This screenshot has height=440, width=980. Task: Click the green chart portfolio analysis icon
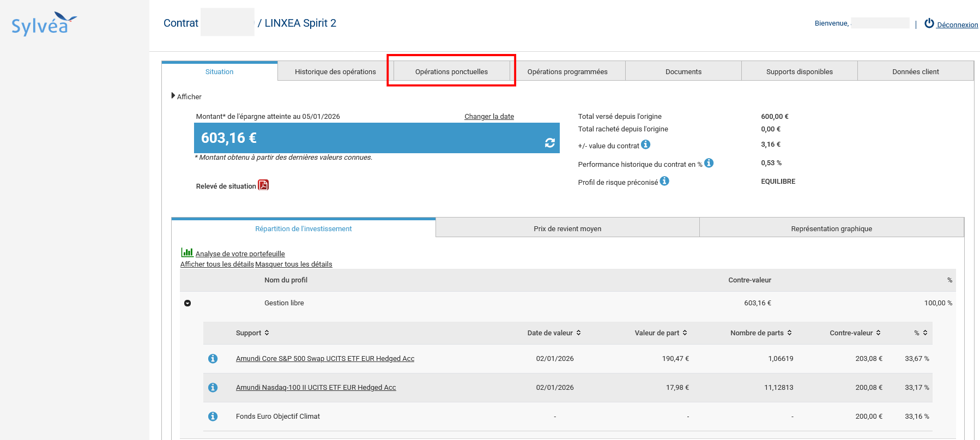[187, 252]
